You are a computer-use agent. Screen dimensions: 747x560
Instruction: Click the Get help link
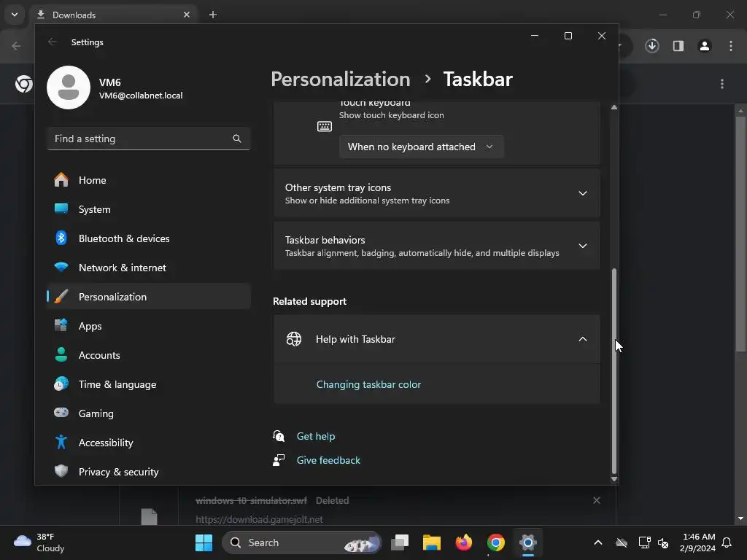315,436
